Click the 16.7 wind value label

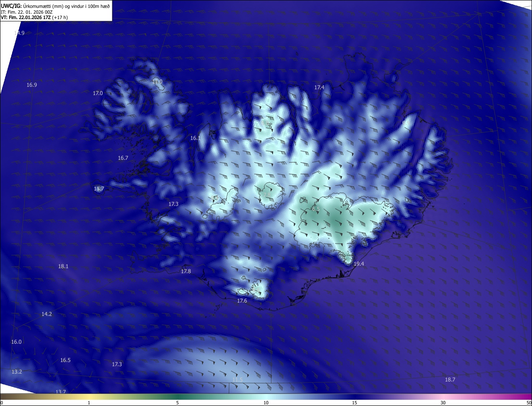tap(123, 158)
